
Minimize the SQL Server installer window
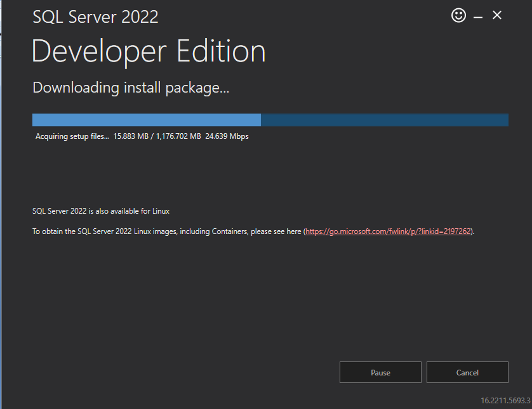(478, 16)
